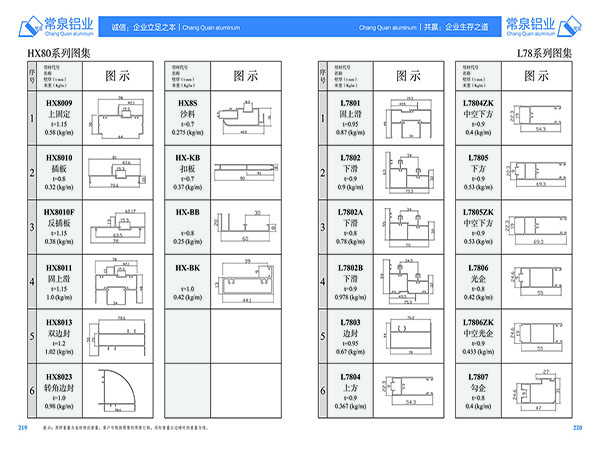Select the HX-BB profile code
This screenshot has width=600, height=450.
click(188, 212)
